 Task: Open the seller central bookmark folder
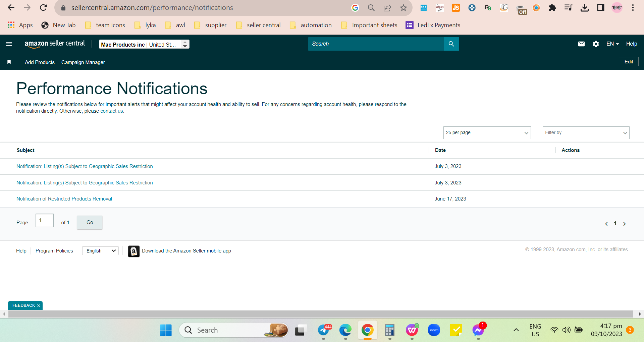click(x=258, y=25)
